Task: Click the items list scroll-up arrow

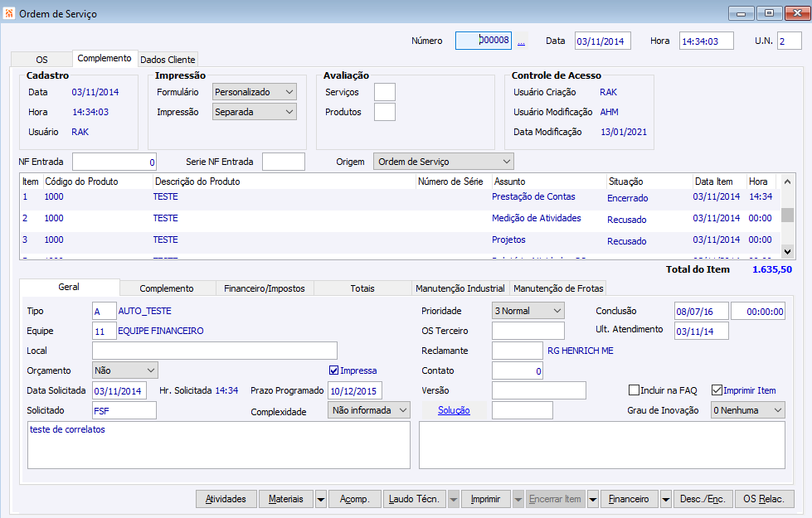Action: pos(787,181)
